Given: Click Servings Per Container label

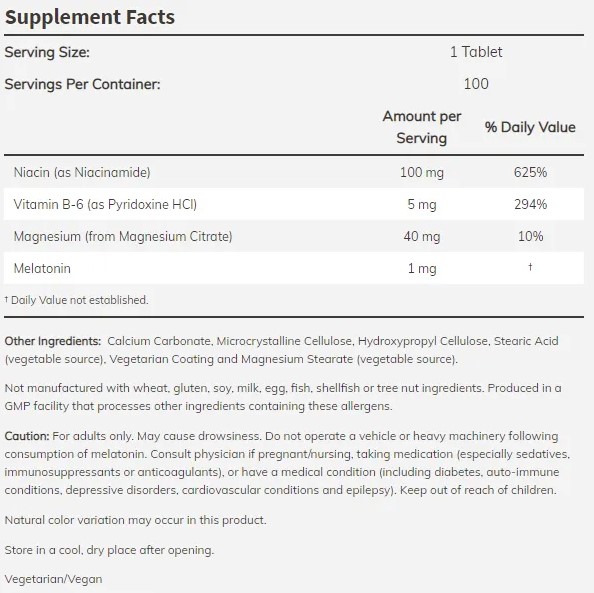Looking at the screenshot, I should coord(83,84).
